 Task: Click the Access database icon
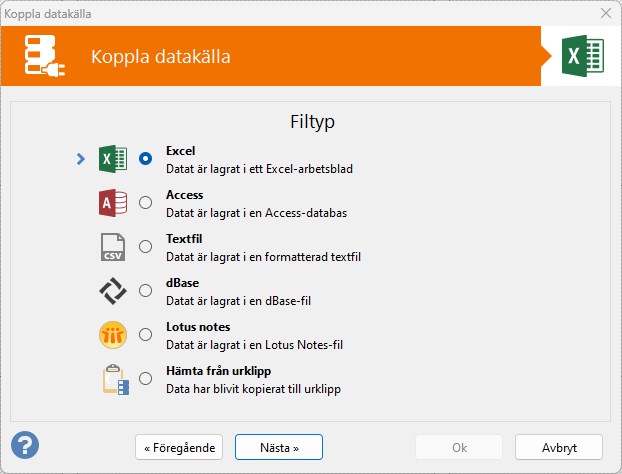click(113, 203)
